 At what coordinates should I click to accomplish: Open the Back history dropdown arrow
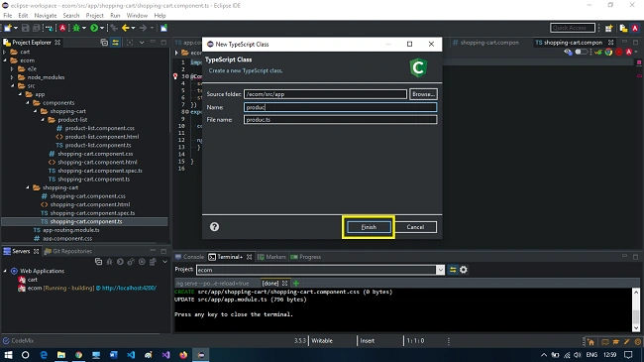coord(133,28)
